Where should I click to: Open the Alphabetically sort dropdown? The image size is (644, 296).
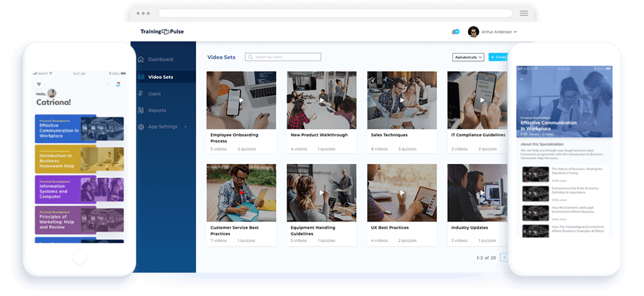coord(468,57)
